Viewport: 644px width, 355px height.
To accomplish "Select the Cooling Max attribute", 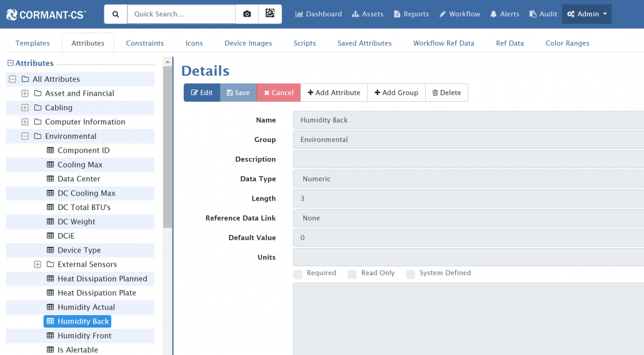I will pos(79,165).
